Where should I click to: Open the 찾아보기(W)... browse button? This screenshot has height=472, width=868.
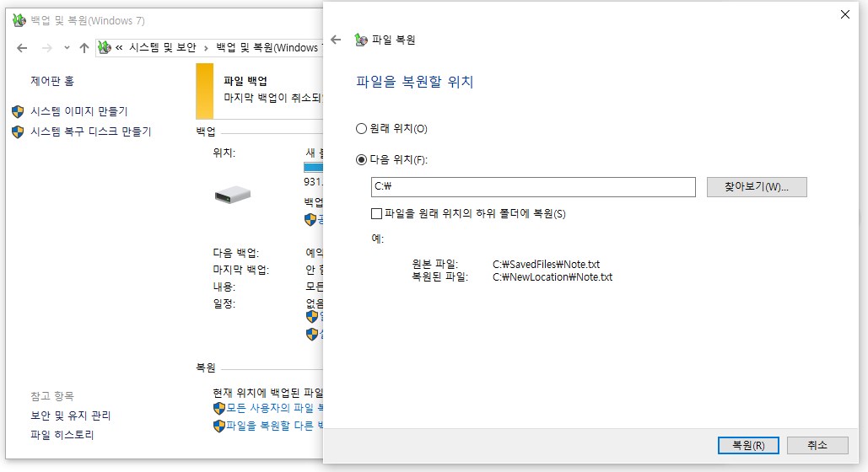757,187
